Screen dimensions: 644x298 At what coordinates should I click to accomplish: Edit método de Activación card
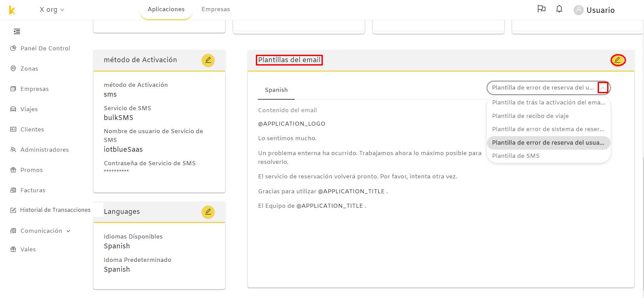coord(208,60)
